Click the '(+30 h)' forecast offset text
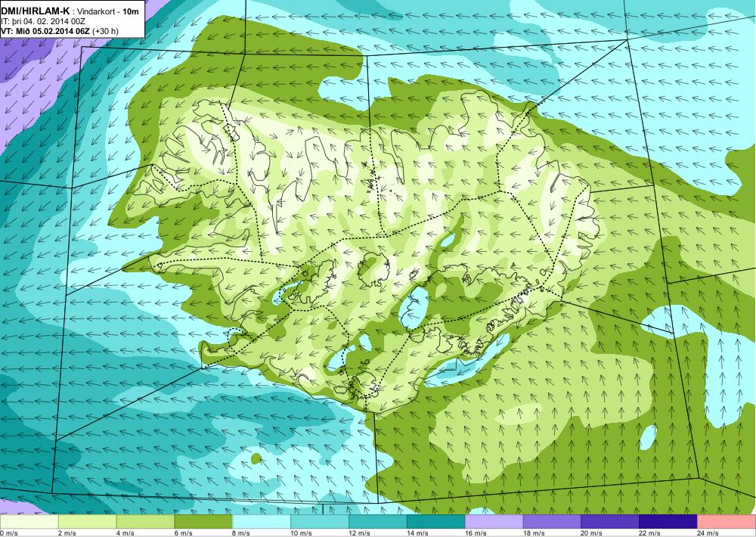Viewport: 756px width, 537px height. pos(105,31)
